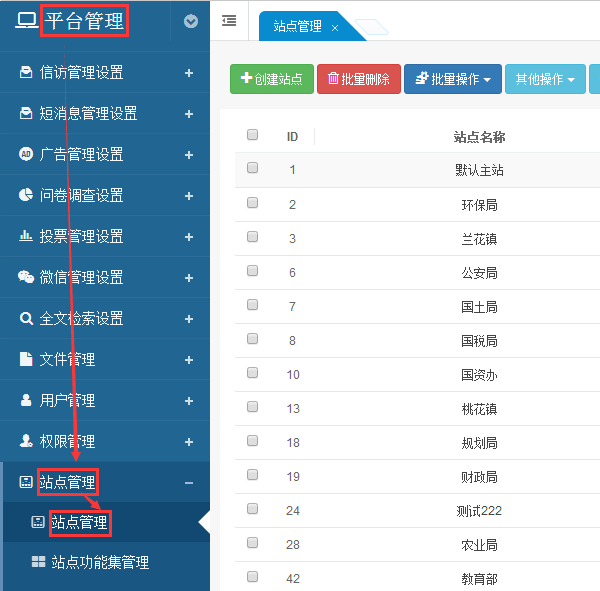Click the 问卷调查设置 pie chart icon
This screenshot has width=600, height=591.
(26, 195)
